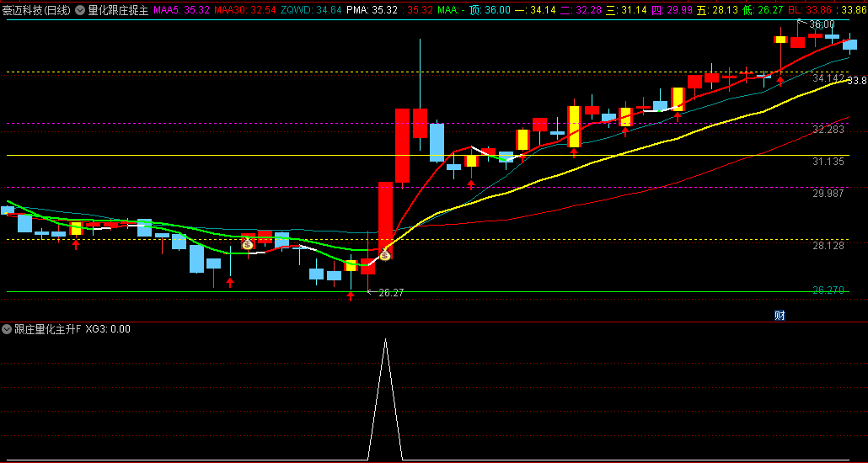
Task: Click the ZQWD: 34.64 value
Action: click(311, 9)
